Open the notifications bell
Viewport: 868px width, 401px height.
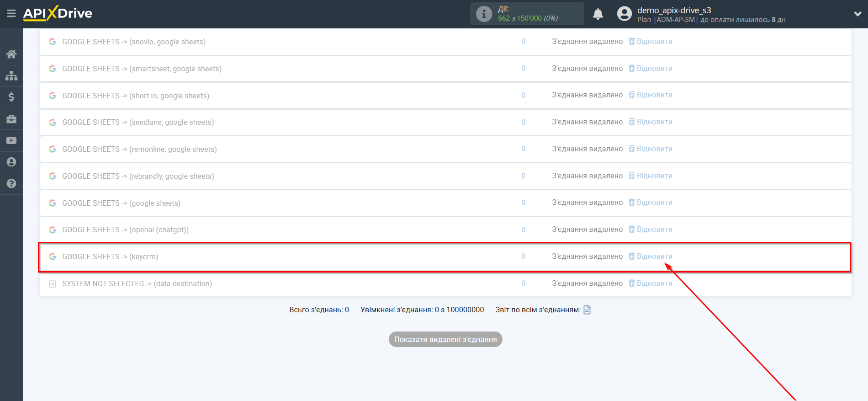(x=598, y=14)
